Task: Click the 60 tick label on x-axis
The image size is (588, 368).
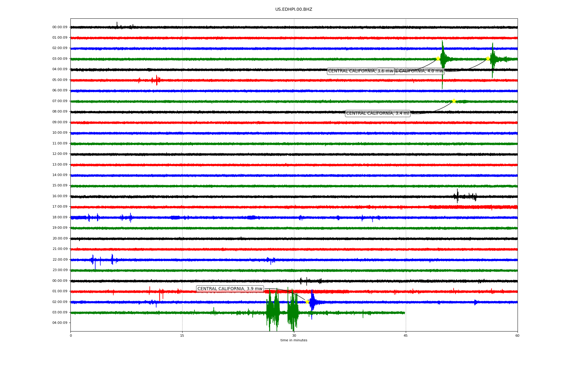Action: click(517, 335)
